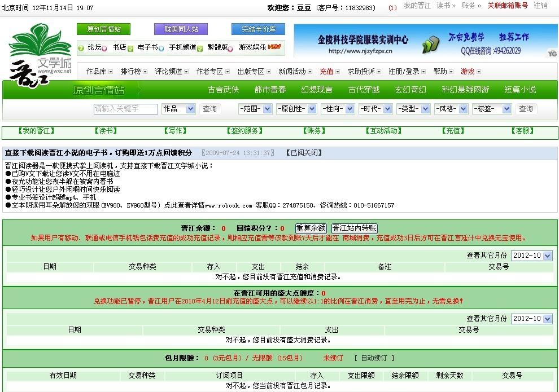
Task: Select the 幻想现言 category tab
Action: [317, 90]
